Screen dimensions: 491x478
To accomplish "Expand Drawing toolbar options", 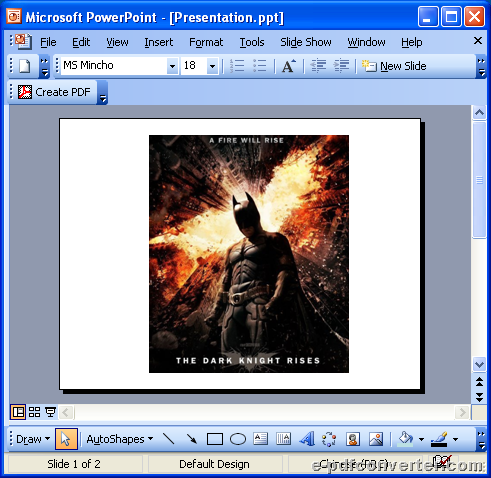I will (481, 439).
